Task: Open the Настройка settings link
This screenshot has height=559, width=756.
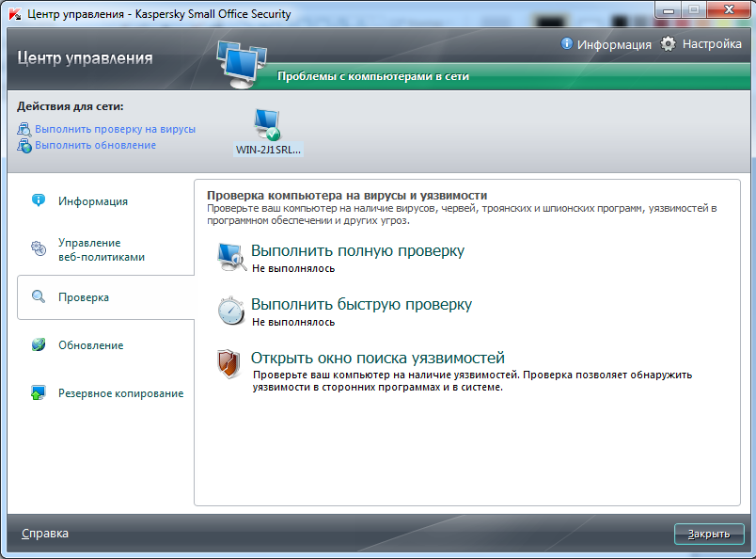Action: tap(712, 44)
